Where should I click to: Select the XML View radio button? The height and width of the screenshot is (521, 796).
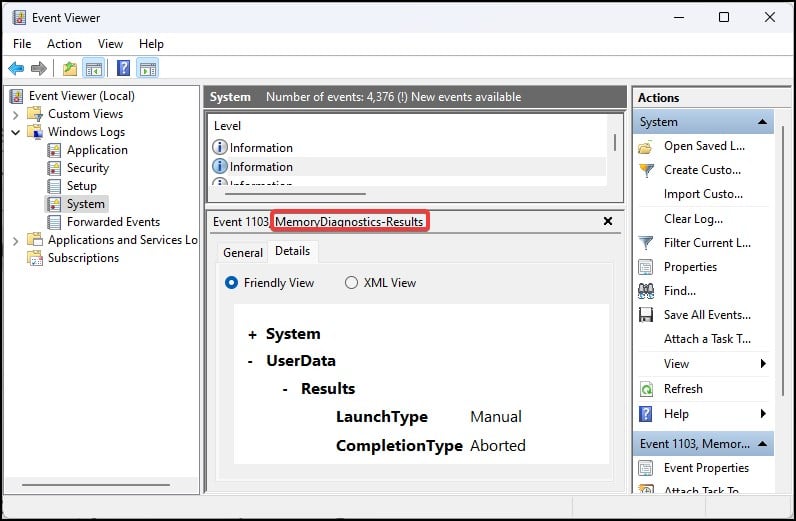[351, 282]
